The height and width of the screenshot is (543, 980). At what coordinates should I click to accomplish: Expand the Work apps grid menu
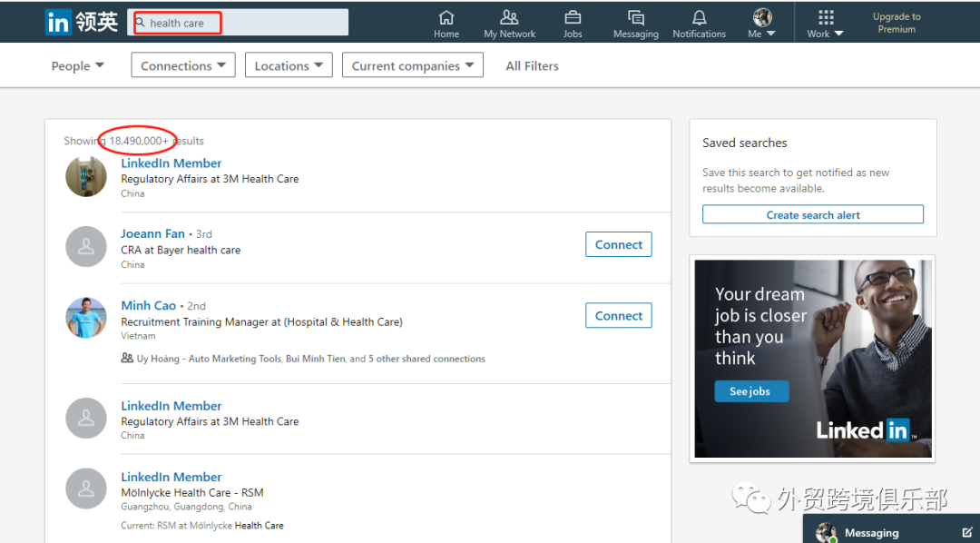pos(825,24)
